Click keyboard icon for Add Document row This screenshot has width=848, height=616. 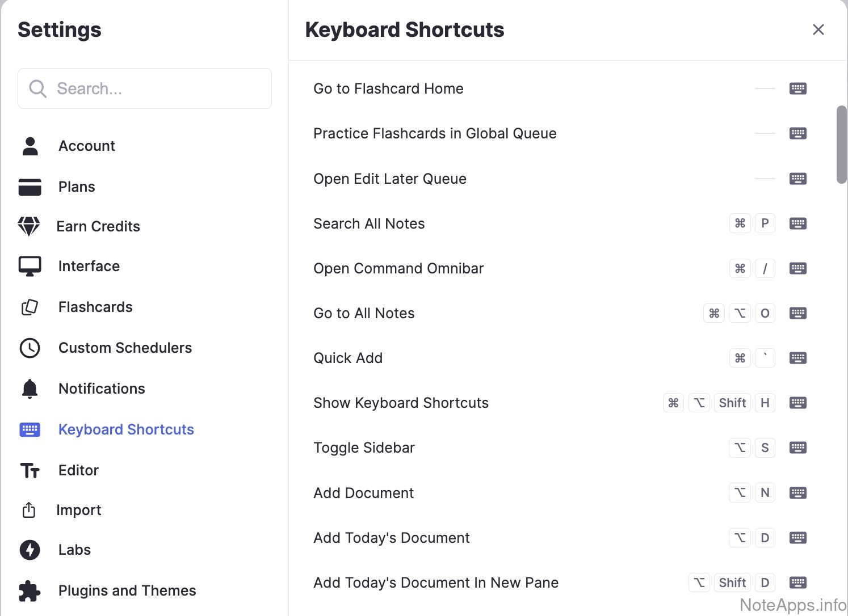(x=797, y=493)
